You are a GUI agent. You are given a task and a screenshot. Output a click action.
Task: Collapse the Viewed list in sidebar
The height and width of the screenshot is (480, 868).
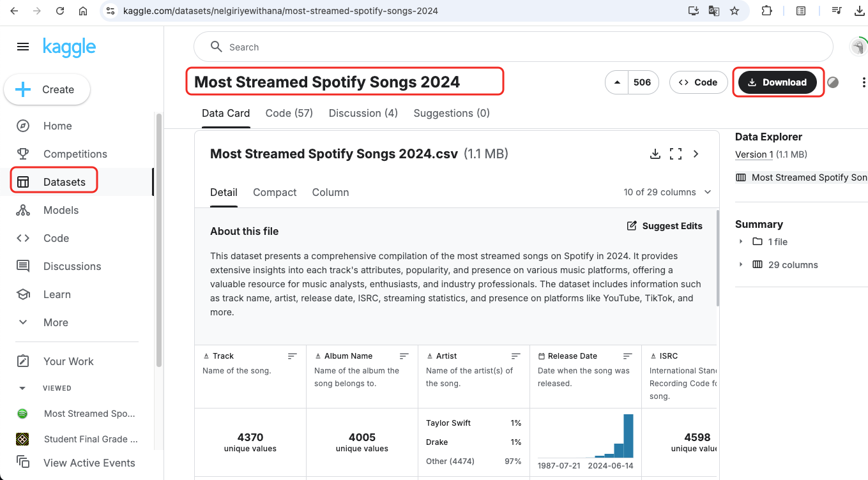pyautogui.click(x=23, y=388)
